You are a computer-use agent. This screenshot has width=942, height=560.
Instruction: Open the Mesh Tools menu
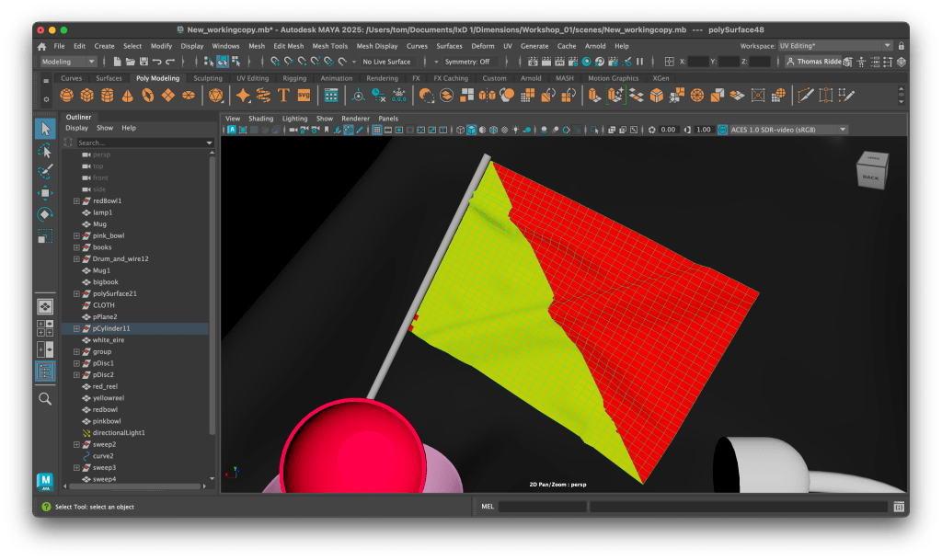click(x=329, y=46)
